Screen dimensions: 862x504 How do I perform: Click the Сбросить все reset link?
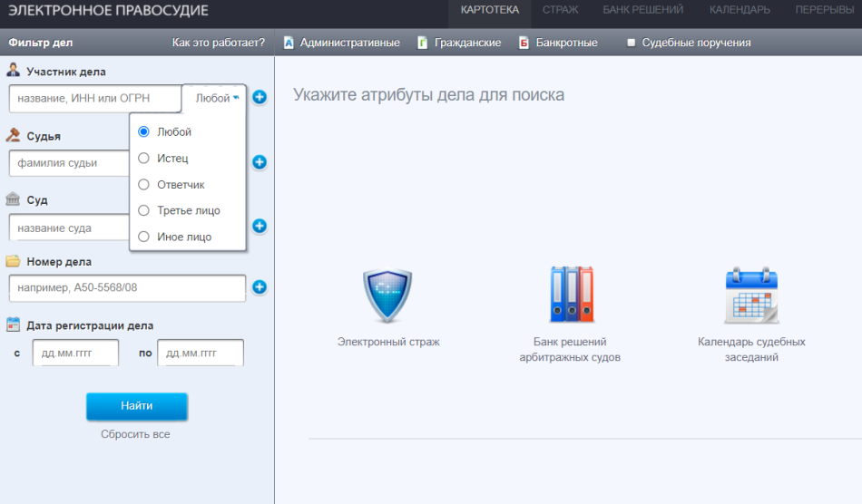pyautogui.click(x=135, y=434)
